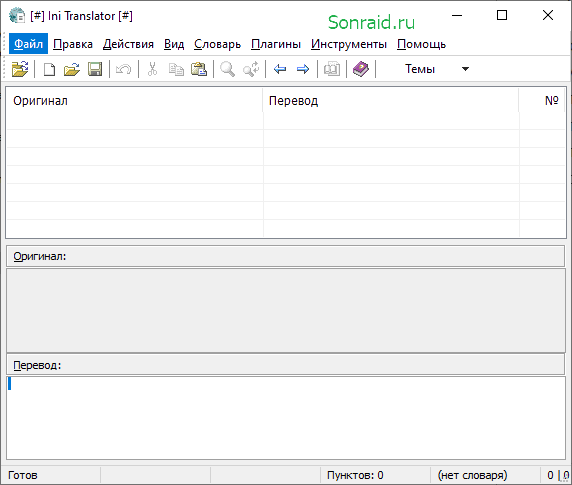The height and width of the screenshot is (485, 572).
Task: Sort by the Перевод column header
Action: point(391,101)
